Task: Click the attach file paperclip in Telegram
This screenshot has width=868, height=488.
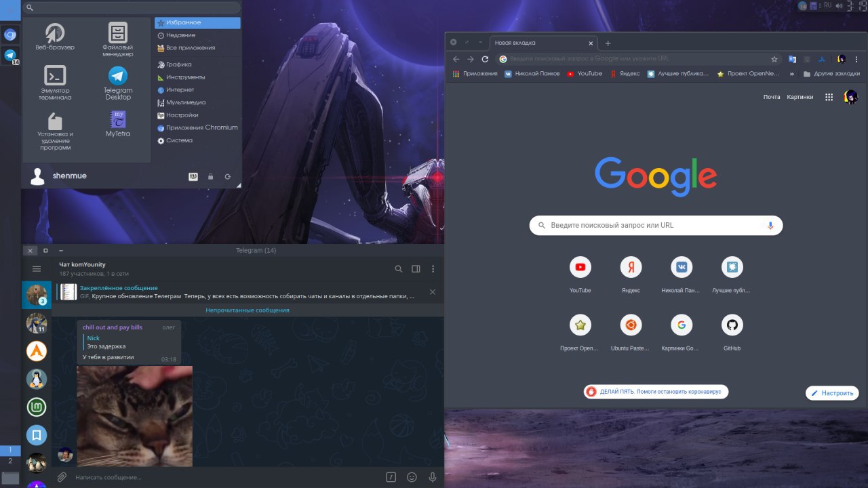Action: [x=62, y=477]
